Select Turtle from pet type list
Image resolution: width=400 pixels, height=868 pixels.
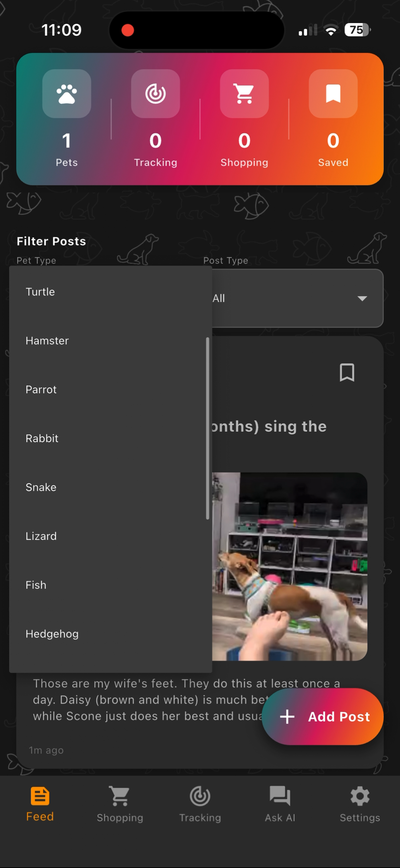[111, 292]
